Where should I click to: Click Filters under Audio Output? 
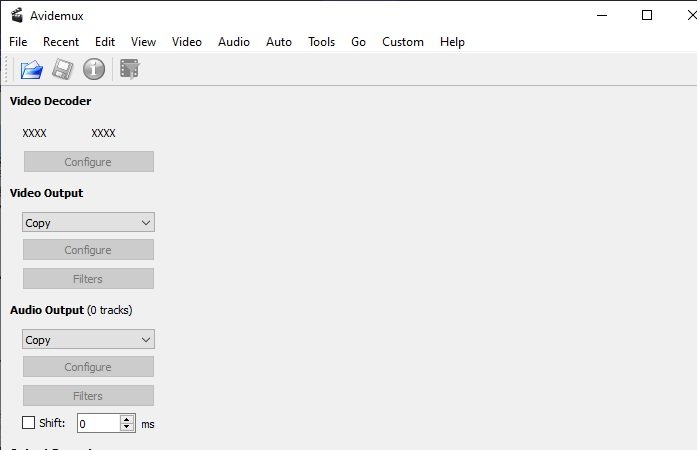click(x=88, y=396)
